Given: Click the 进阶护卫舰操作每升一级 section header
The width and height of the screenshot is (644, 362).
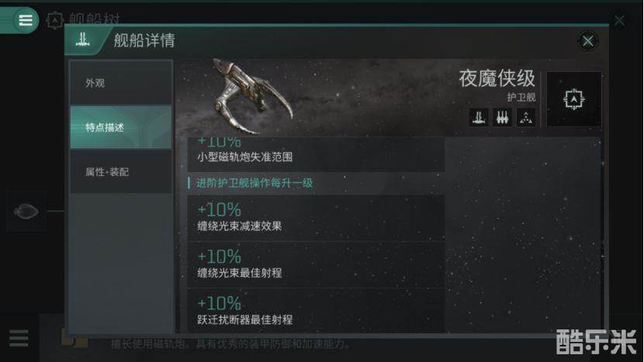Looking at the screenshot, I should (254, 183).
